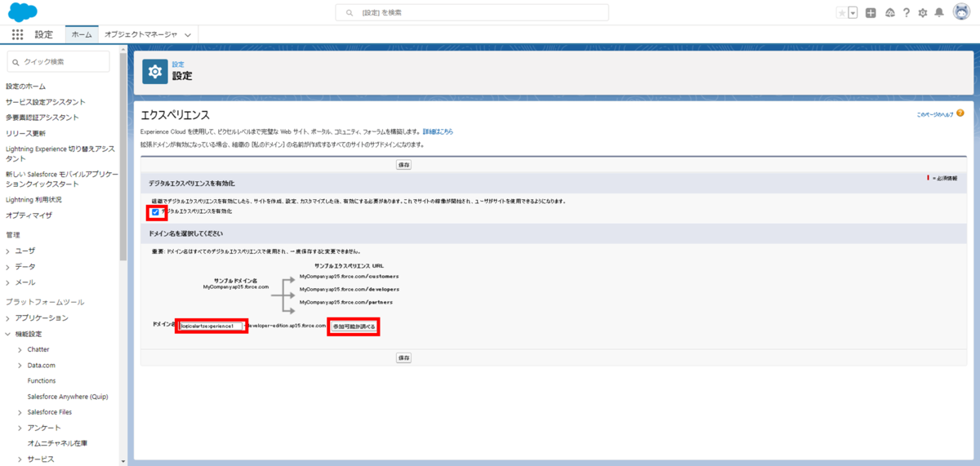Viewport: 980px width, 466px height.
Task: Click the [設定] を検索 global search box
Action: 472,13
